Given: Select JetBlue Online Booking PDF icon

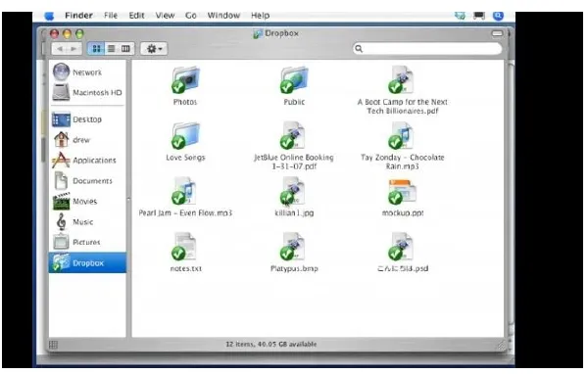Looking at the screenshot, I should coord(293,136).
